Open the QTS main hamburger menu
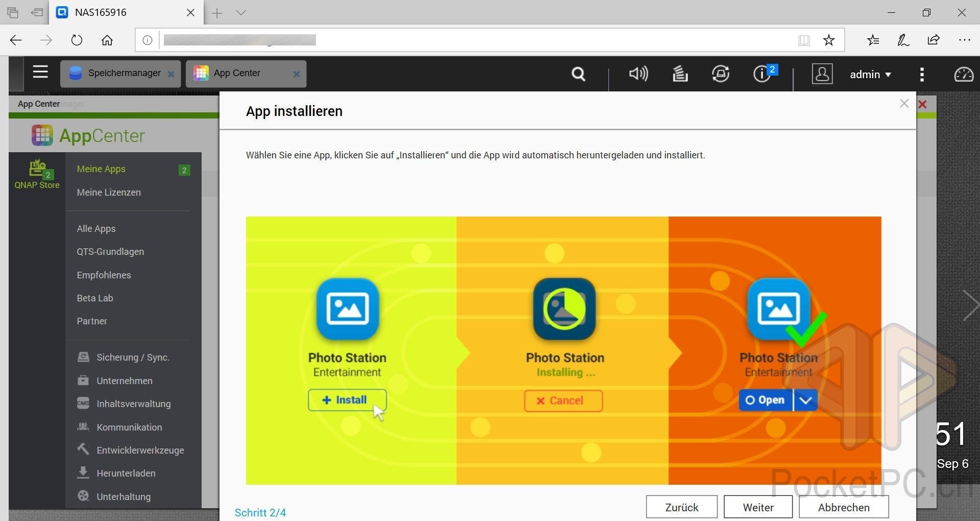The height and width of the screenshot is (521, 980). pyautogui.click(x=40, y=73)
